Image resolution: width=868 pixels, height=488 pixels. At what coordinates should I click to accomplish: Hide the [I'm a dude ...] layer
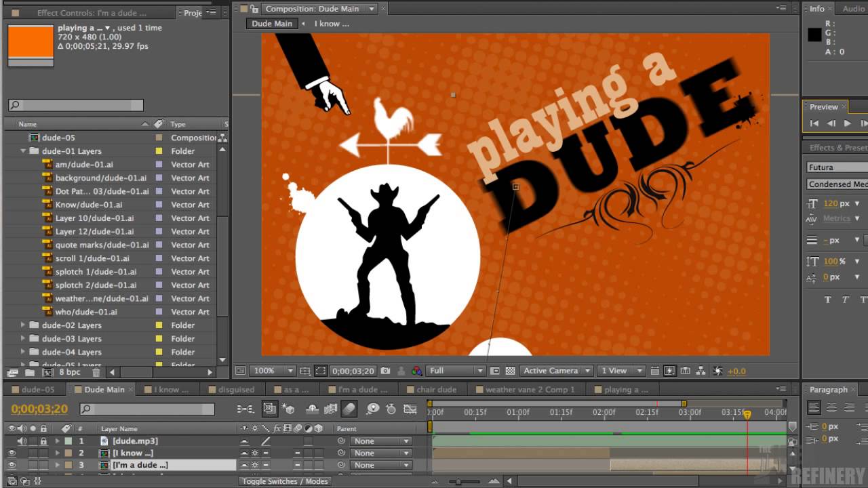pos(12,465)
